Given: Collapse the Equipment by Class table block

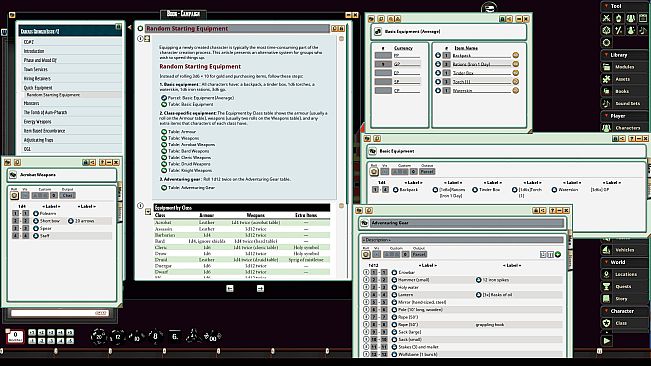Looking at the screenshot, I should [148, 212].
